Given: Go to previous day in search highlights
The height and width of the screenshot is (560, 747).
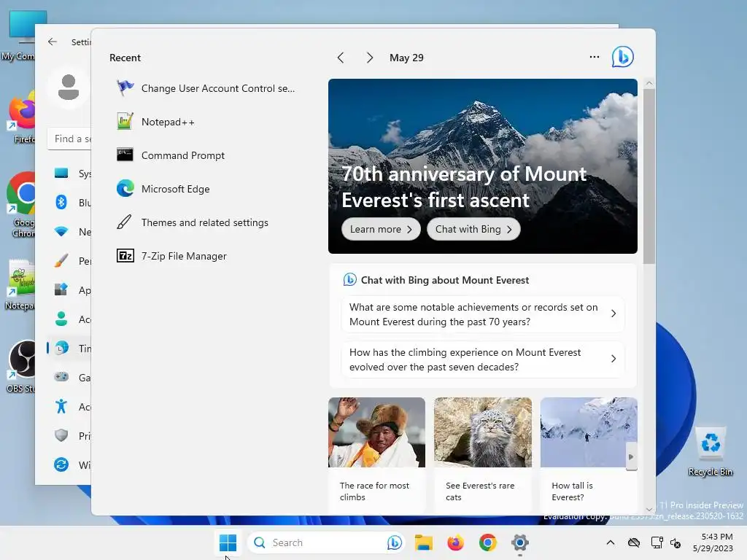Looking at the screenshot, I should [341, 58].
